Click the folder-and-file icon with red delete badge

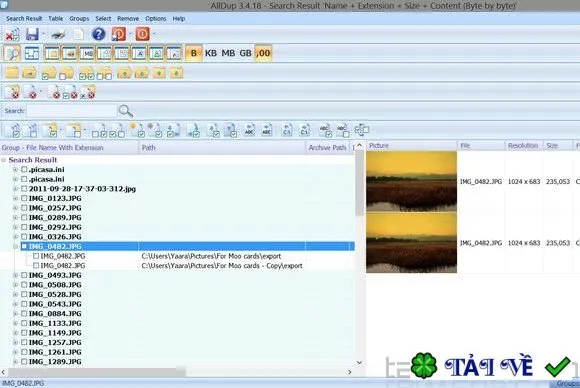(x=12, y=92)
